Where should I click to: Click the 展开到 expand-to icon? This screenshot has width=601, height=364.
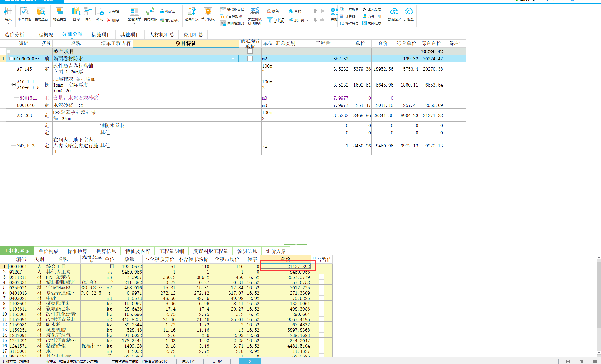click(291, 20)
